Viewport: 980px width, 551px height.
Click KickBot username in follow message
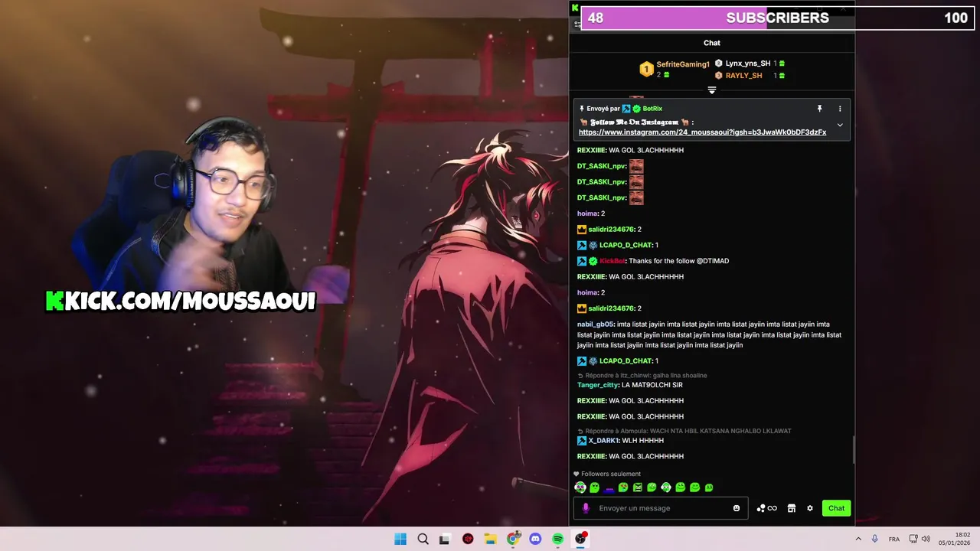(x=612, y=261)
